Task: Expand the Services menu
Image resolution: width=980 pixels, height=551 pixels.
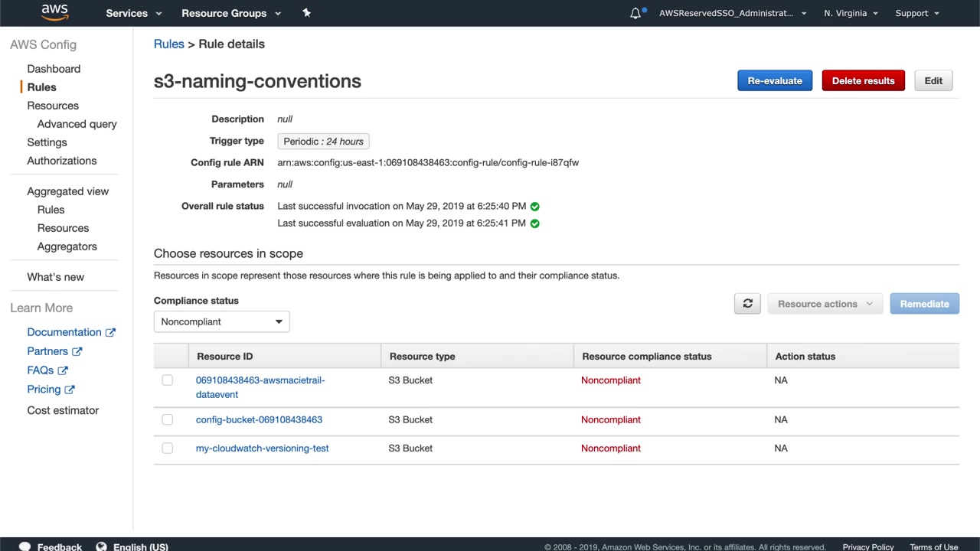Action: [x=133, y=13]
